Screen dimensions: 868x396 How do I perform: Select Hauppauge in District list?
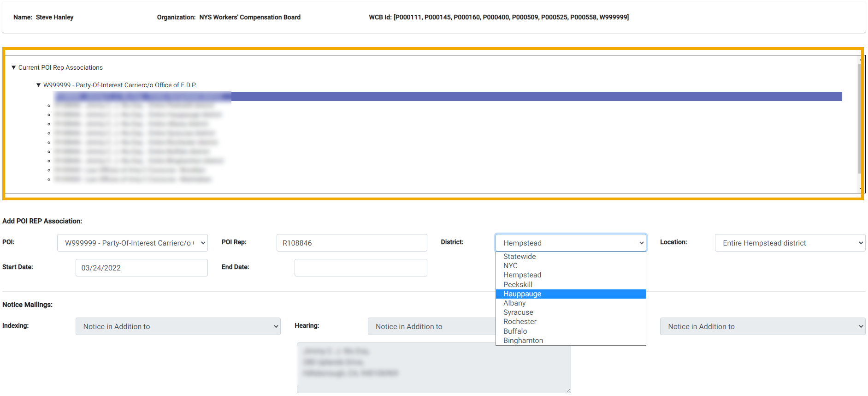(x=522, y=294)
